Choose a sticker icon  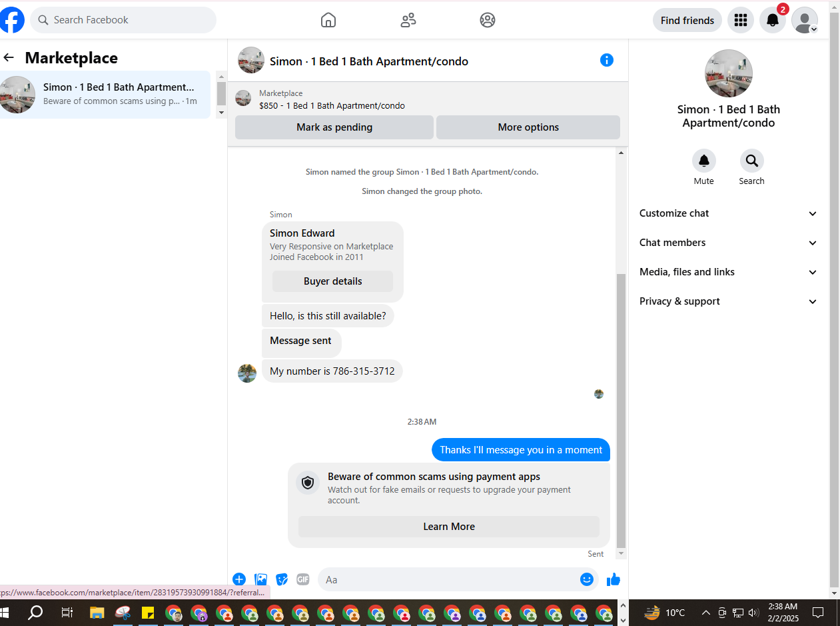click(282, 579)
